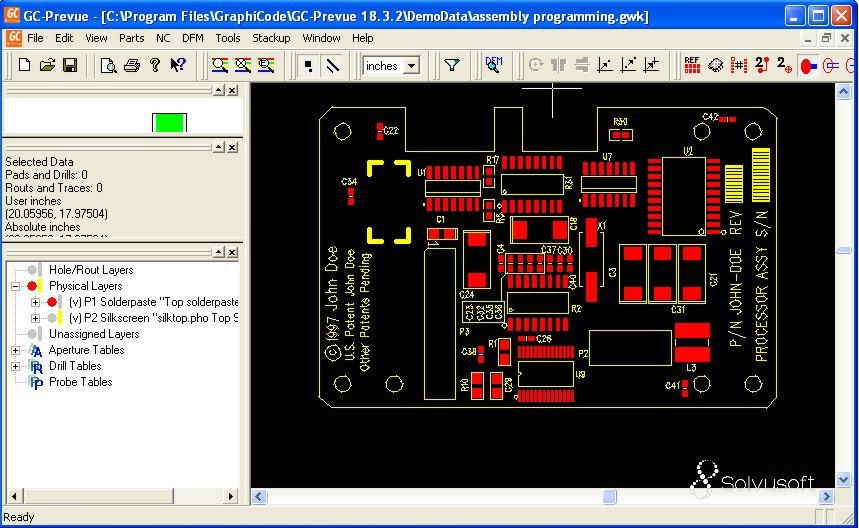Click the red pin-number hash icon
The image size is (859, 528).
pyautogui.click(x=738, y=65)
